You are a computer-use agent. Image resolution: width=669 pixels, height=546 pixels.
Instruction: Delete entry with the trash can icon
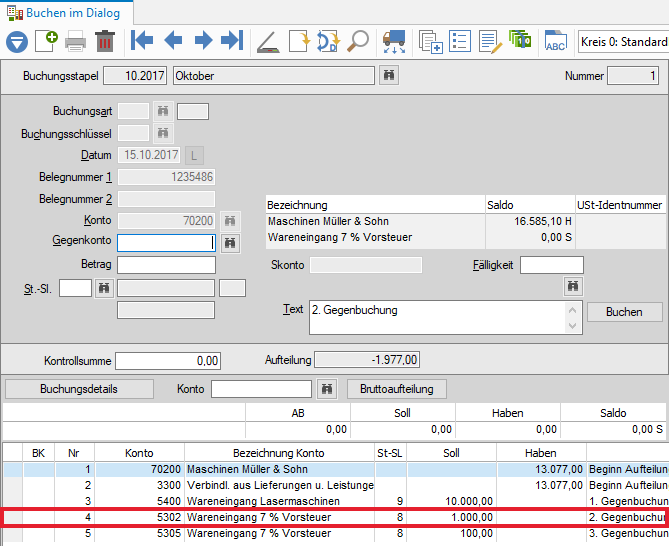[105, 41]
